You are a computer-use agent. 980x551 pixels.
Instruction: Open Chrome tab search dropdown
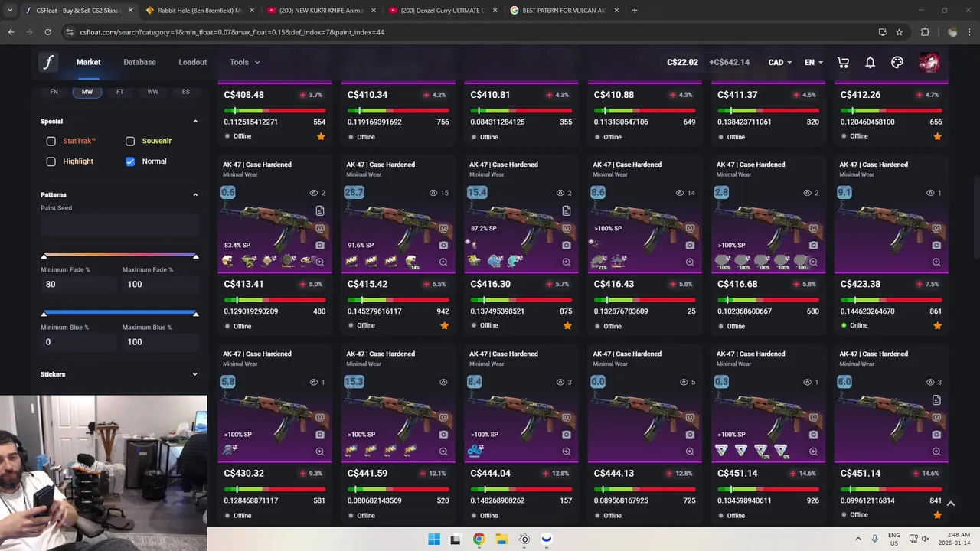10,10
